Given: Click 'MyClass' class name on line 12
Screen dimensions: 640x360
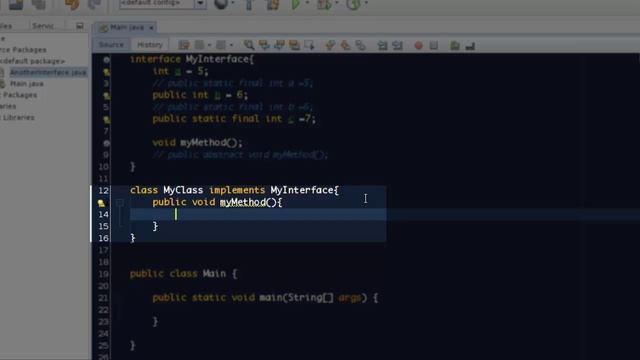Looking at the screenshot, I should tap(183, 190).
